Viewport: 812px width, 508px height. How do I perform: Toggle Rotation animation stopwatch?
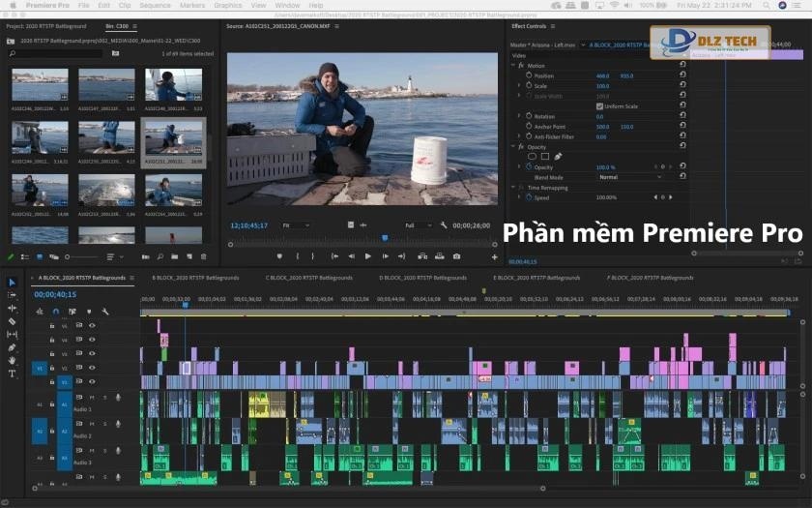[529, 116]
